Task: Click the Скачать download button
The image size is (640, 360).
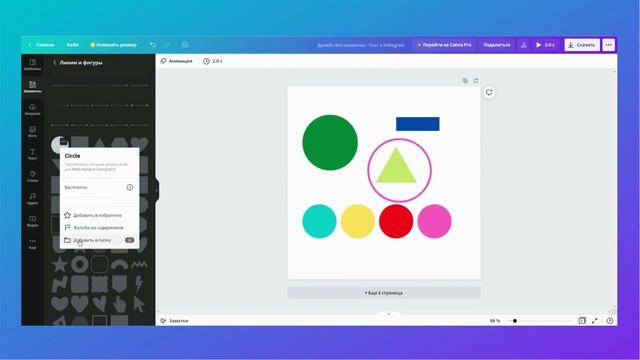Action: (582, 45)
